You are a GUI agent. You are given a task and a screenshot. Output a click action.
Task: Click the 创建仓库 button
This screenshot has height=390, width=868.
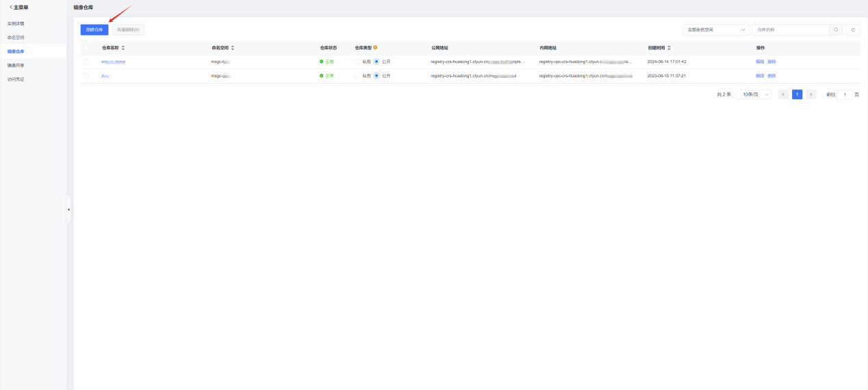pyautogui.click(x=94, y=29)
